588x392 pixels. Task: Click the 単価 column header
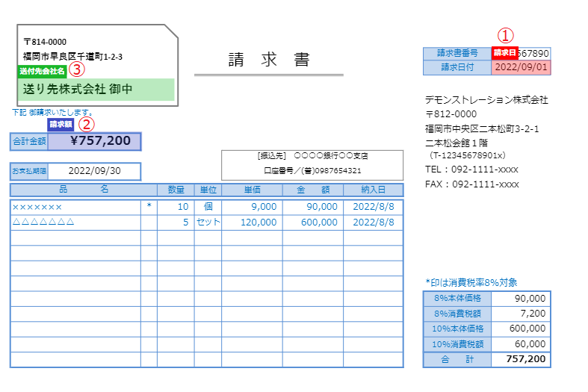click(252, 190)
